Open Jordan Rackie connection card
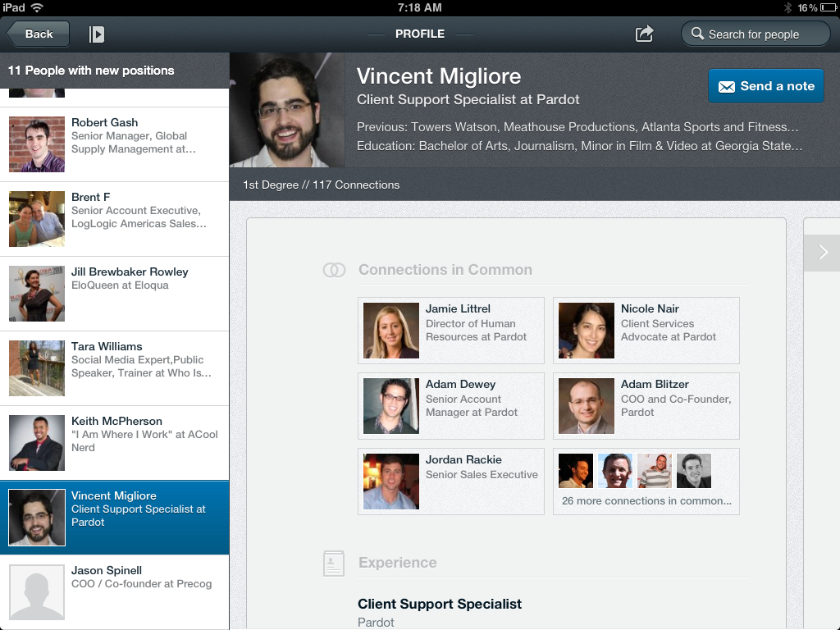The height and width of the screenshot is (630, 840). coord(451,482)
